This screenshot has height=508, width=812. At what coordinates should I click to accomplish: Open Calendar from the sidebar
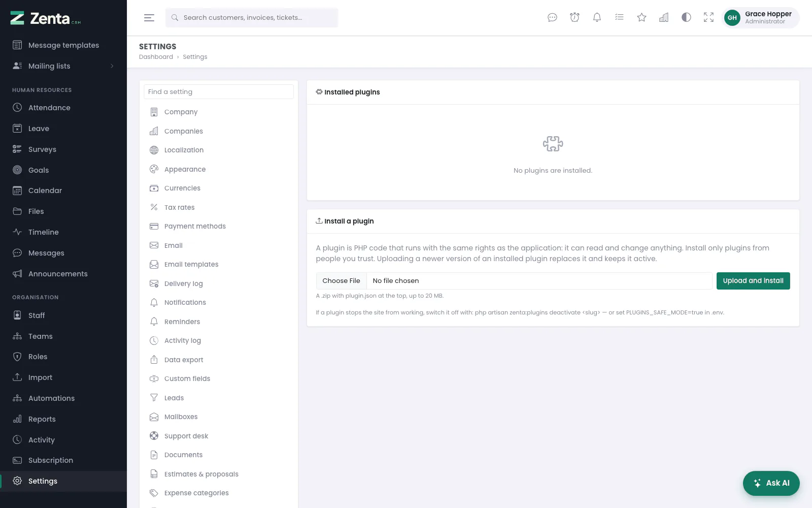(x=63, y=190)
